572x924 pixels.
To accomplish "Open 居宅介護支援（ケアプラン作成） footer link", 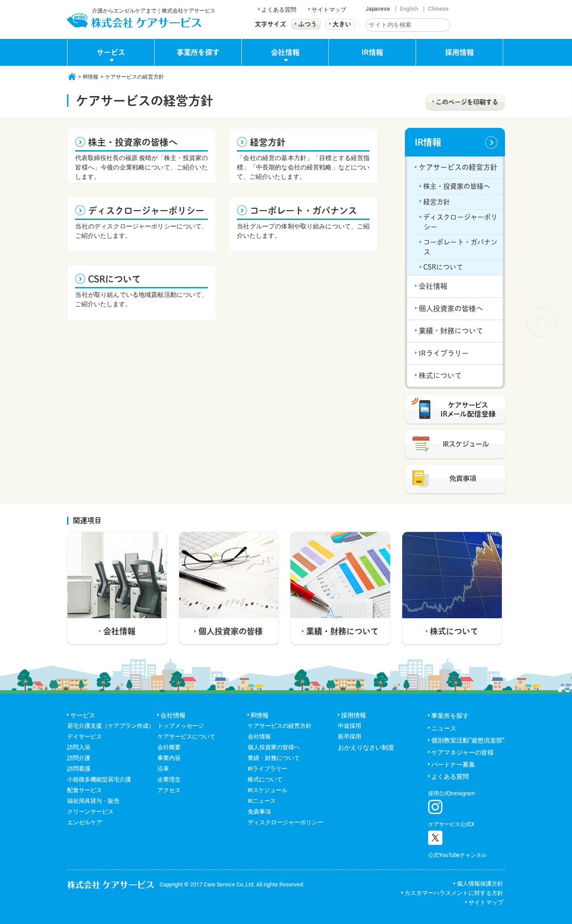I will (109, 726).
